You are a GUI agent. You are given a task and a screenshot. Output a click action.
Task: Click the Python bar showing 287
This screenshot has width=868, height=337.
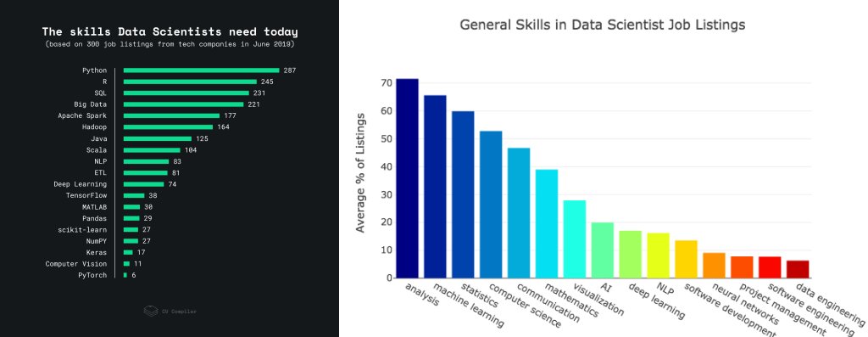[201, 70]
